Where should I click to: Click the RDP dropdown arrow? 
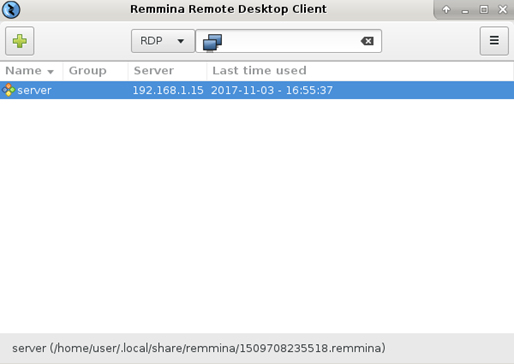click(x=181, y=41)
